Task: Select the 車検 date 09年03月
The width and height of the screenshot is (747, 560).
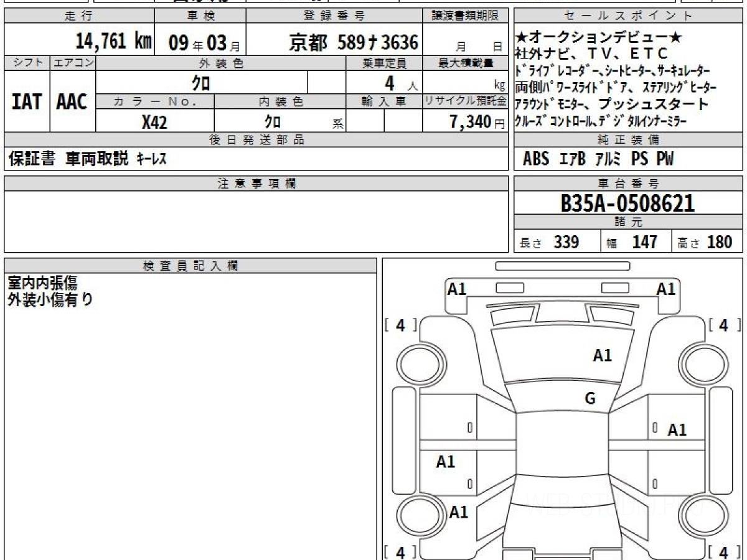Action: [204, 42]
